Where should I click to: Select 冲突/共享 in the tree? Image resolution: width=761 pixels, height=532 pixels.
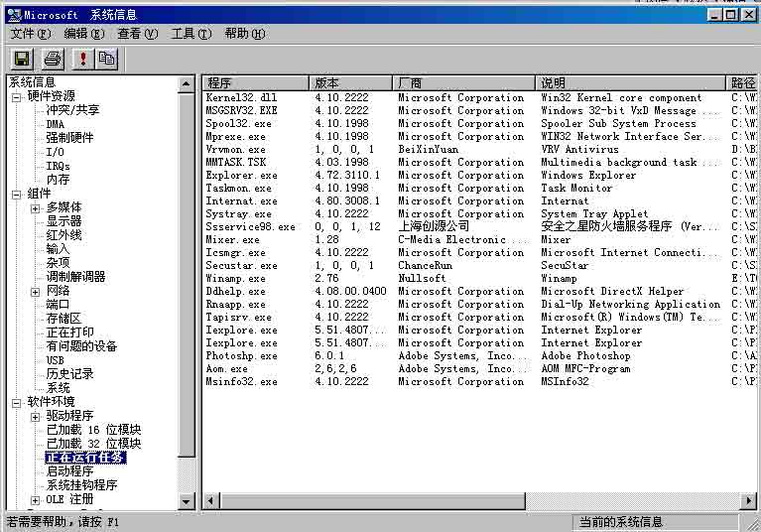(x=72, y=110)
